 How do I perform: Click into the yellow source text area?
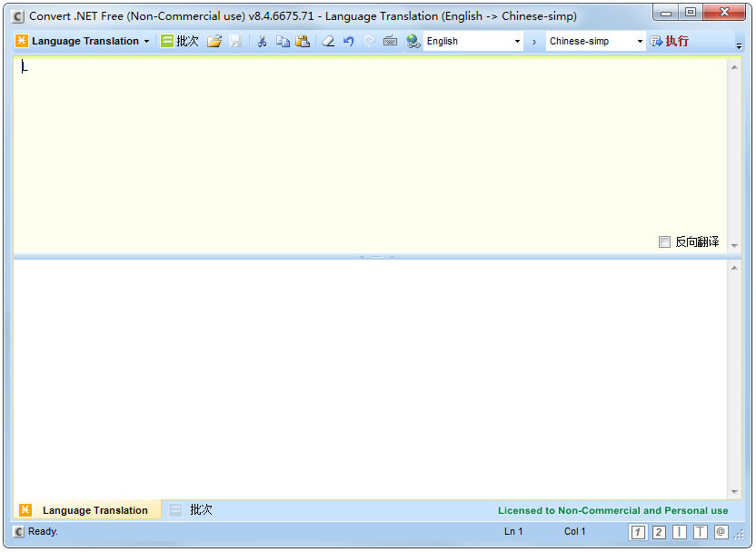[370, 155]
